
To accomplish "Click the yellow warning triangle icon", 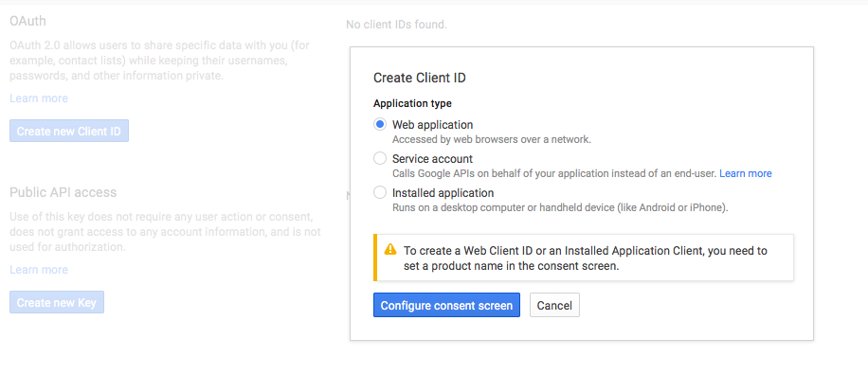I will click(390, 250).
